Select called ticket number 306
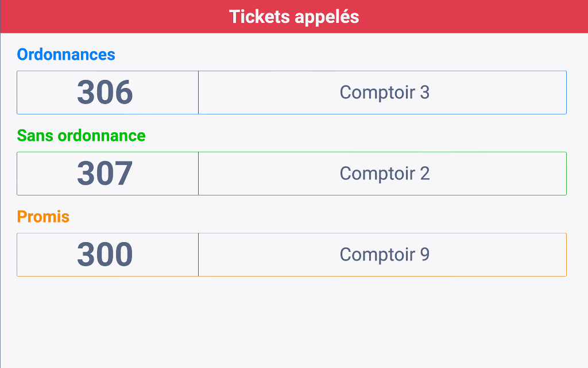Viewport: 588px width, 368px height. click(105, 93)
